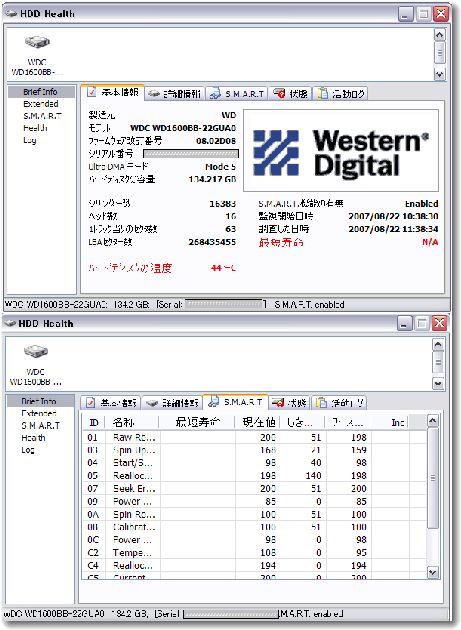Open S.M.A.R.T in lower window sidebar

coord(41,425)
